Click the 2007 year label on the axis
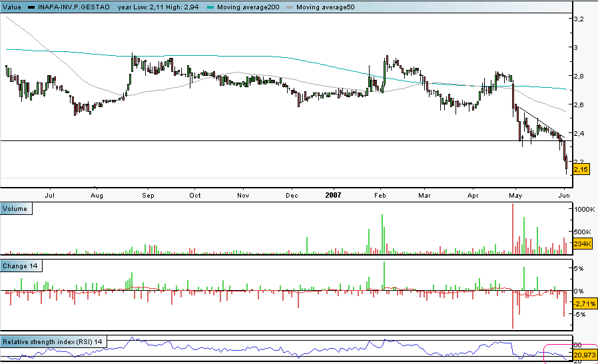The height and width of the screenshot is (364, 598). [x=333, y=195]
